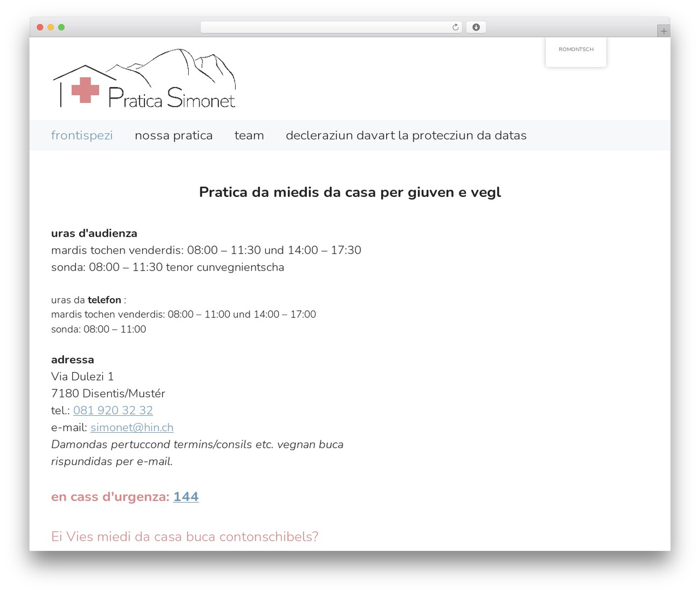Click the italic Damondas pertuccond termins note
700x593 pixels.
[x=197, y=453]
